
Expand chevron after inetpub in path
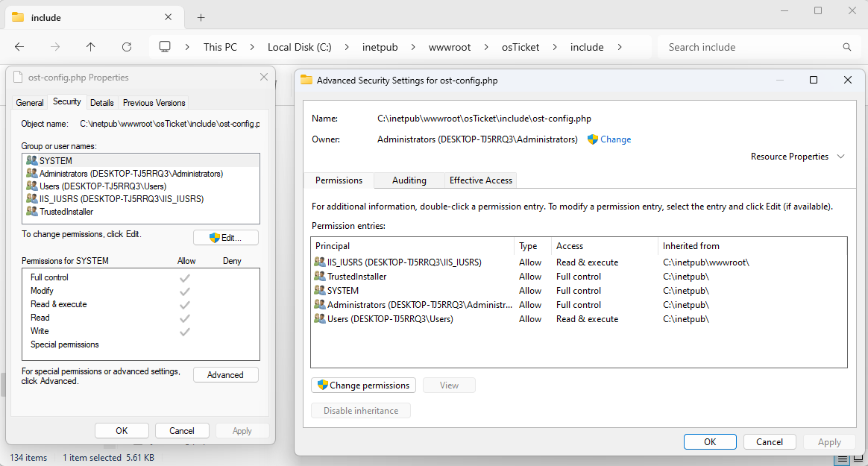(413, 47)
